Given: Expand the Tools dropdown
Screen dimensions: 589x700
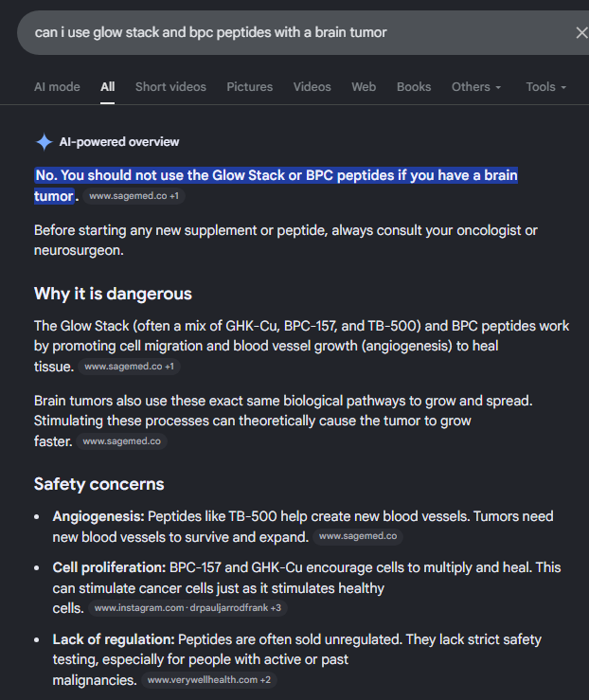Looking at the screenshot, I should pos(545,86).
